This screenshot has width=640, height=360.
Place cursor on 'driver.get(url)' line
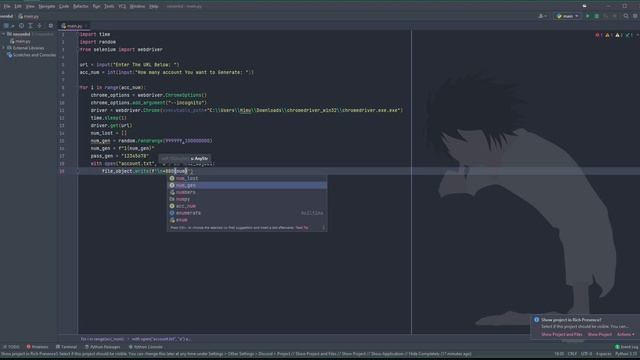[111, 125]
